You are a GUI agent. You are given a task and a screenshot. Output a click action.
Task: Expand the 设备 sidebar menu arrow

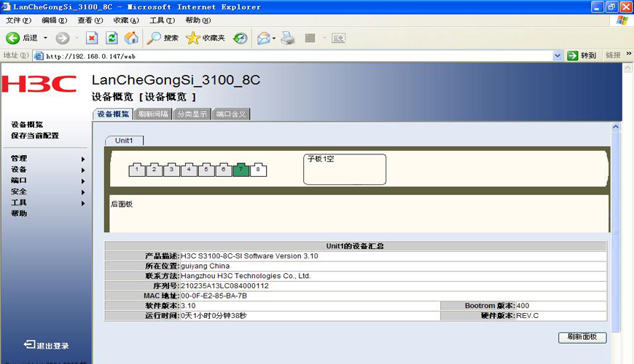83,170
